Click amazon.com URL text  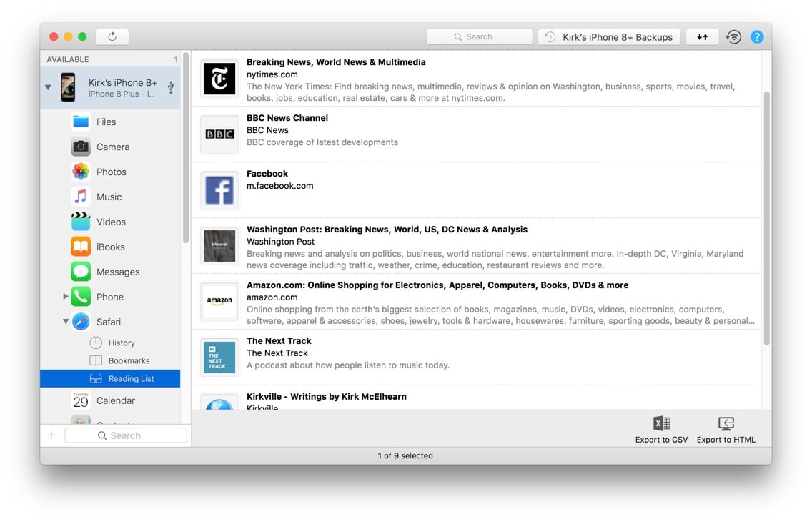pos(272,297)
